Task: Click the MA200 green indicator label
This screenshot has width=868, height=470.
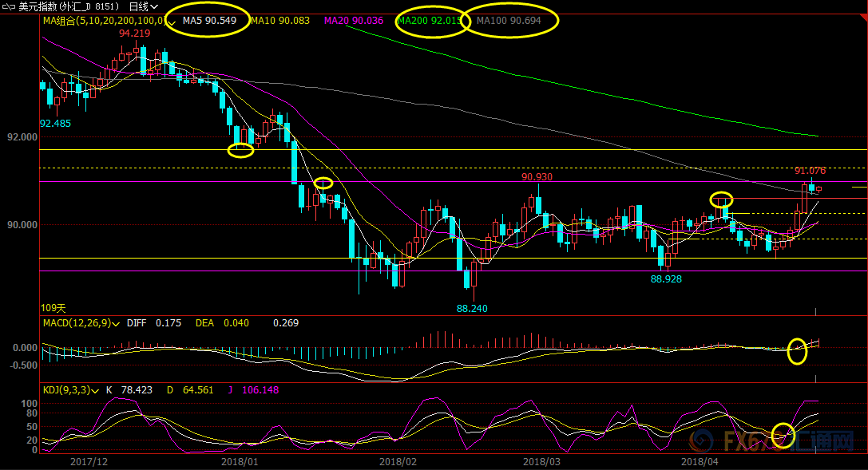Action: tap(430, 20)
